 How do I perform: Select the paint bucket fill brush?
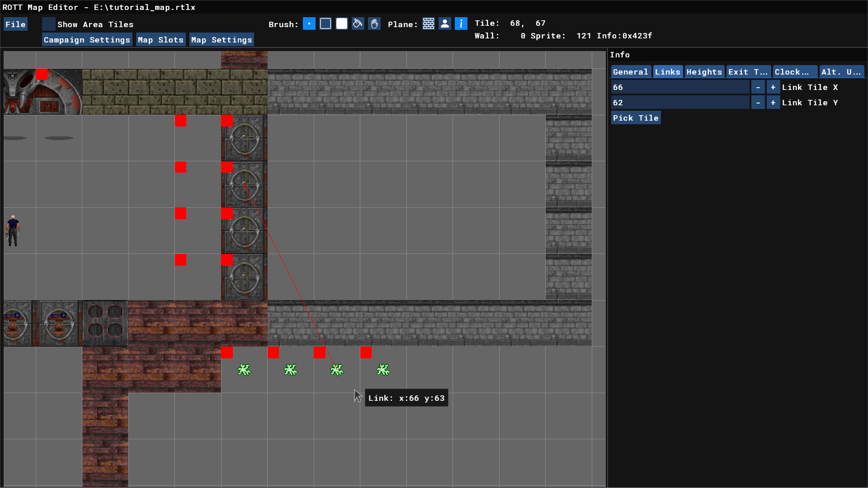click(x=358, y=24)
